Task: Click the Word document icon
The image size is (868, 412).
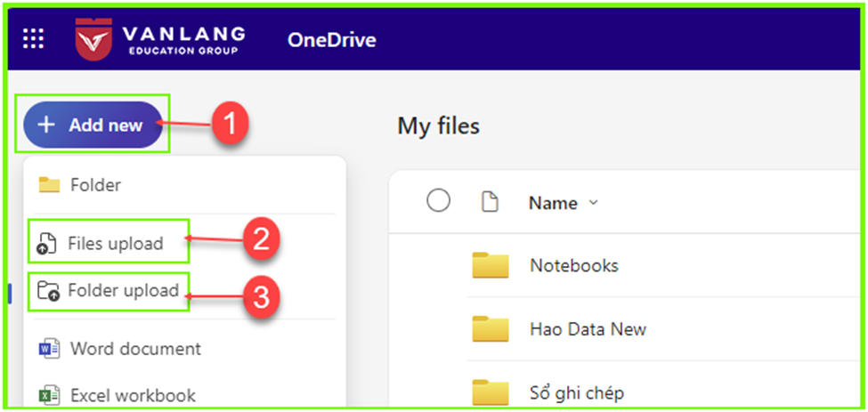Action: [49, 349]
